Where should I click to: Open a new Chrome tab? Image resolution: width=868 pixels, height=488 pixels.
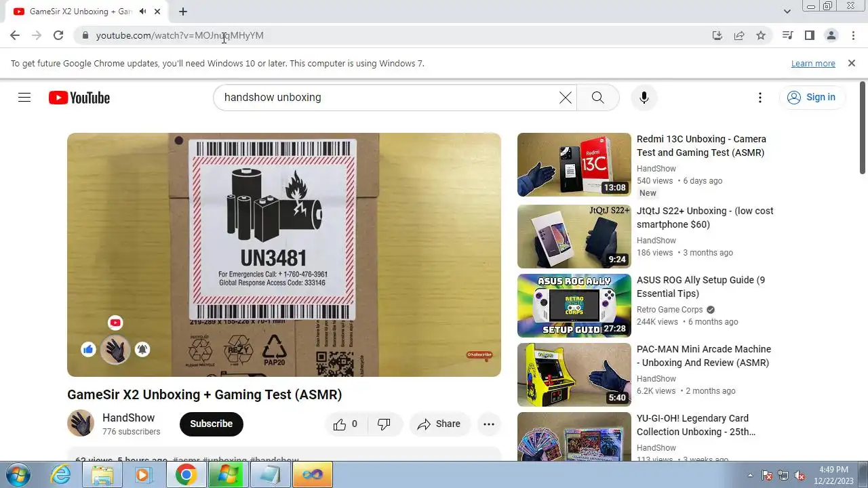pyautogui.click(x=183, y=12)
